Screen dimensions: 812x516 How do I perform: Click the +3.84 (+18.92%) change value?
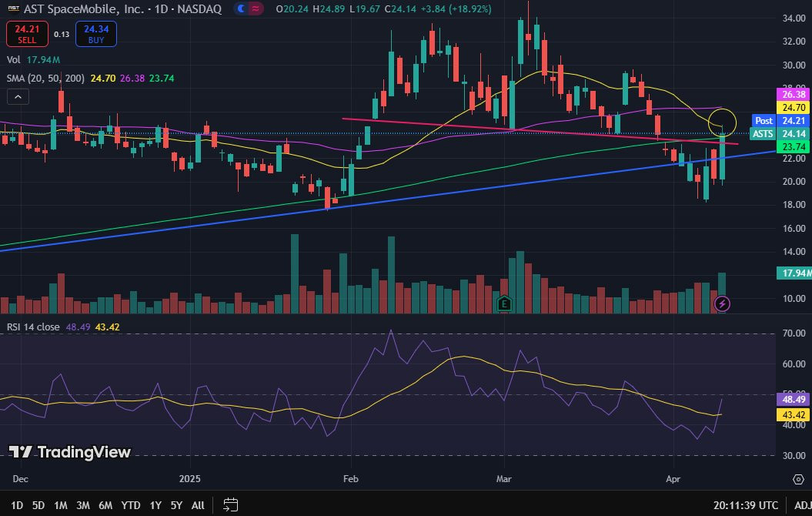pyautogui.click(x=455, y=8)
